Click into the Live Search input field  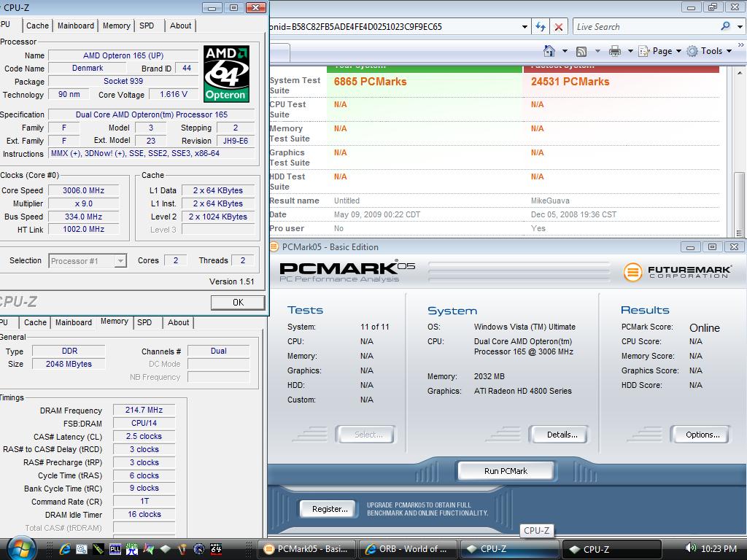[646, 27]
